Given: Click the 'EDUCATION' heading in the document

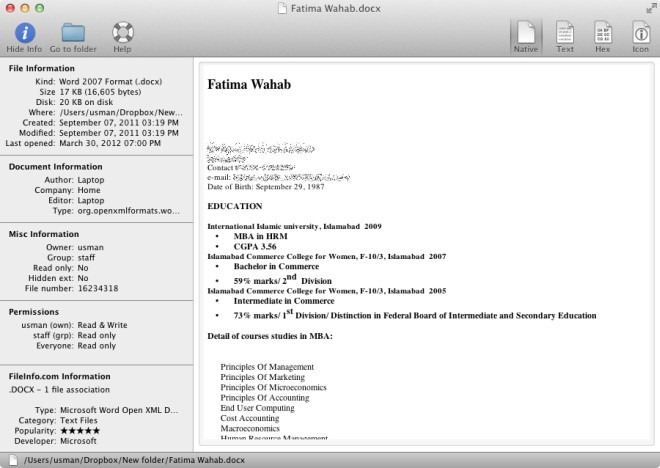Looking at the screenshot, I should coord(235,206).
